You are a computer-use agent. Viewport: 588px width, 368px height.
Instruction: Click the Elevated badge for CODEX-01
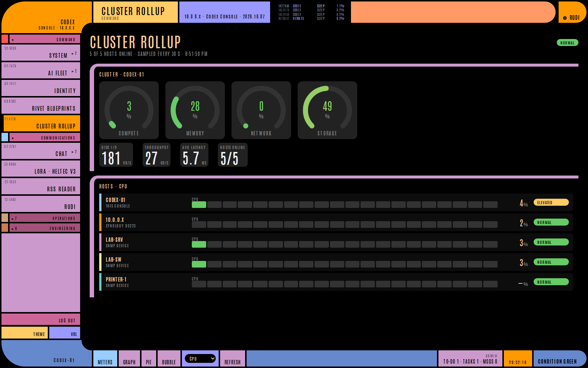pyautogui.click(x=551, y=202)
